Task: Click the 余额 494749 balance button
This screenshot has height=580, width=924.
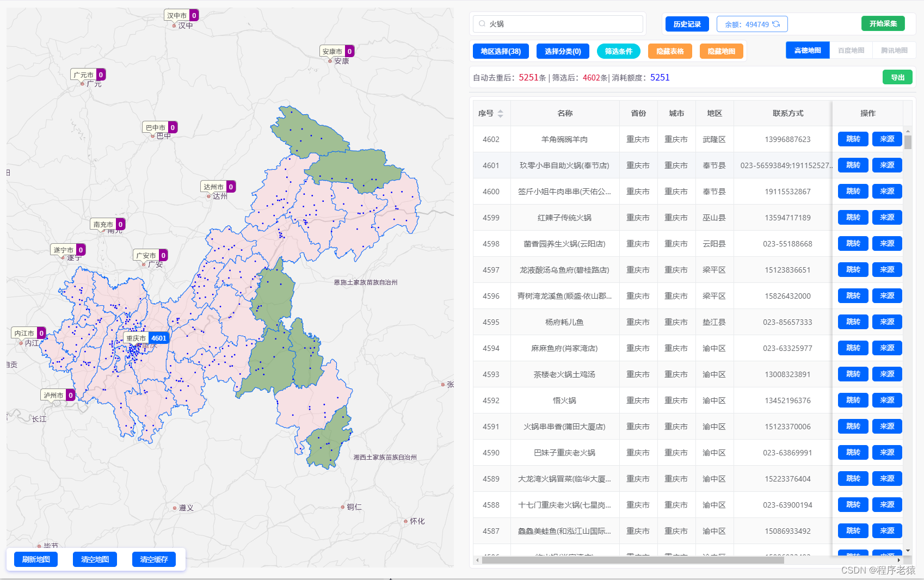Action: tap(752, 24)
